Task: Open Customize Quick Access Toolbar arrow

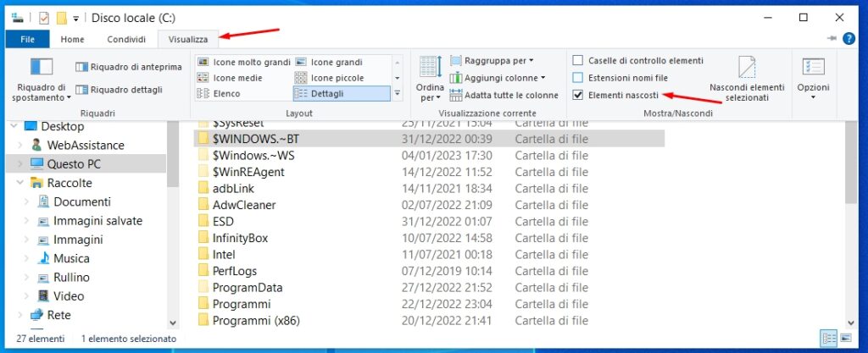Action: coord(75,19)
